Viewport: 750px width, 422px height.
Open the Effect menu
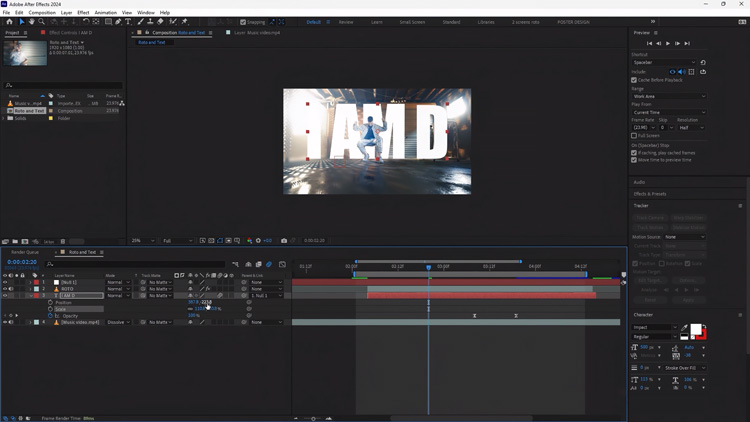click(83, 12)
